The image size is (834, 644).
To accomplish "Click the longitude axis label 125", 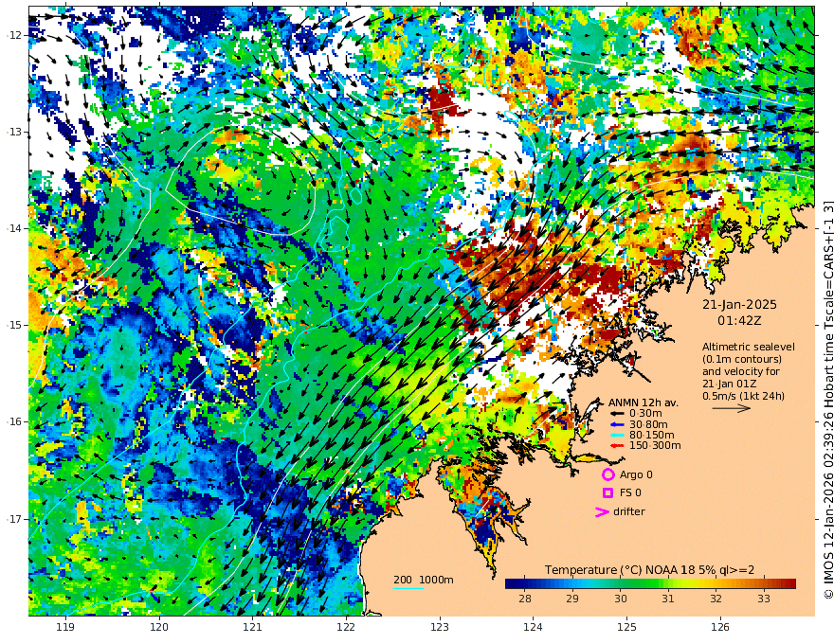I will coord(626,627).
